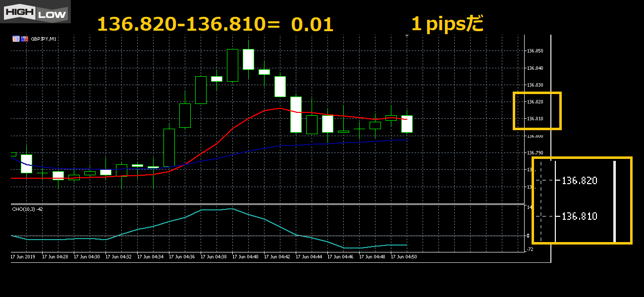This screenshot has height=297, width=644.
Task: Click the 136.810 label on the price axis
Action: 535,119
